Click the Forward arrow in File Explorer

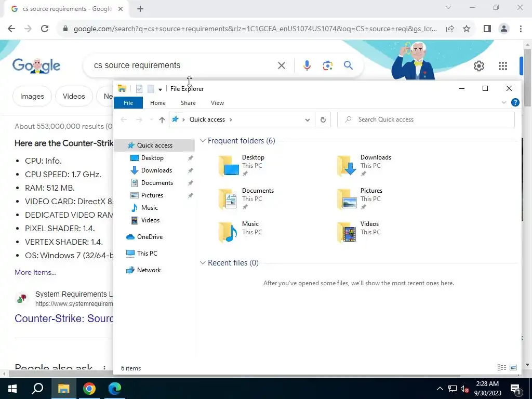pos(139,119)
